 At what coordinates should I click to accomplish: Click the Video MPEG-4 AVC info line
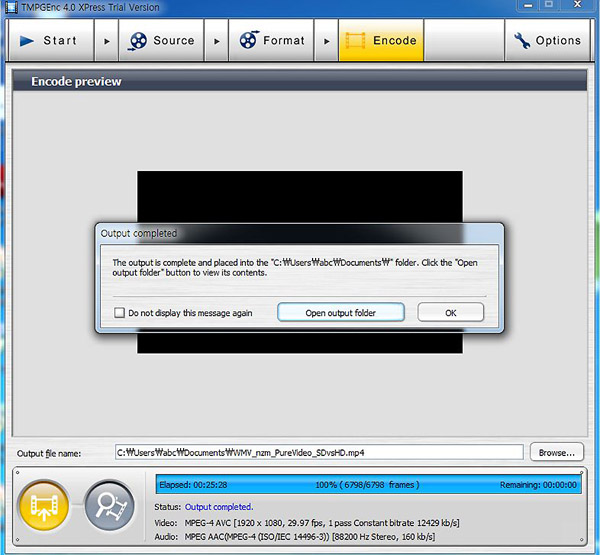[x=307, y=523]
